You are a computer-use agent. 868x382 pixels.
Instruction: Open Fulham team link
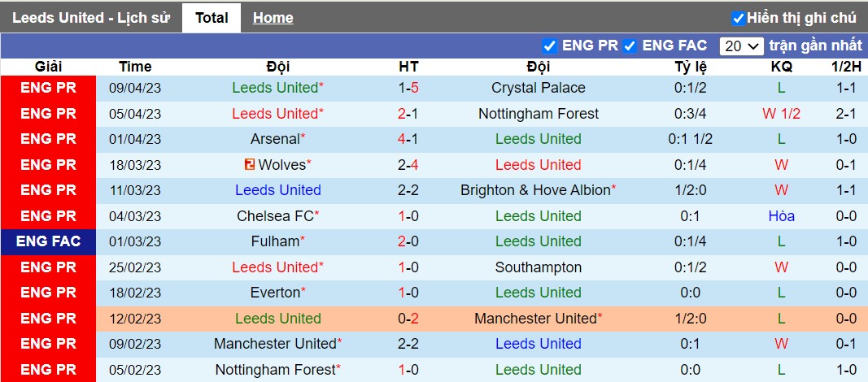pyautogui.click(x=275, y=241)
